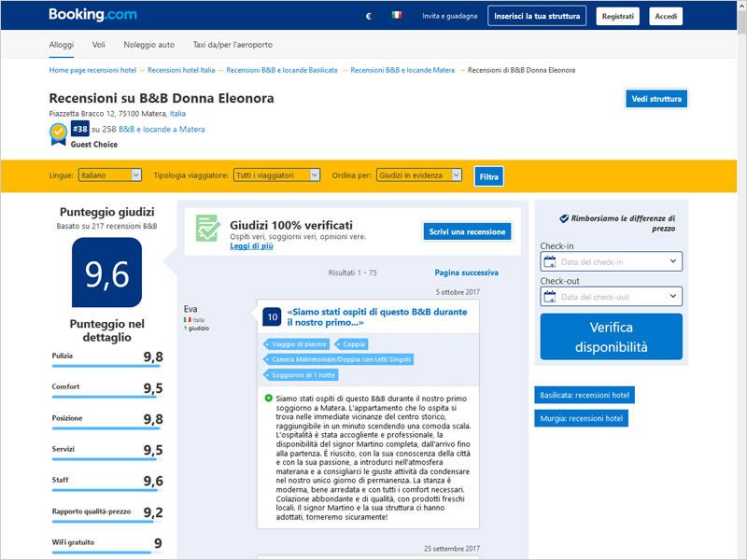Open the B&B e locande a Matera link
This screenshot has width=747, height=560.
162,129
